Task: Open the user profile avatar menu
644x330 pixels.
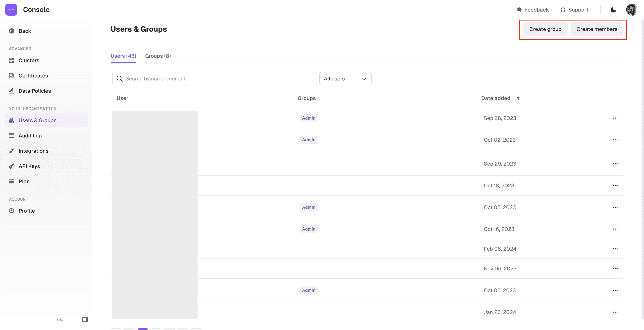Action: pyautogui.click(x=632, y=9)
